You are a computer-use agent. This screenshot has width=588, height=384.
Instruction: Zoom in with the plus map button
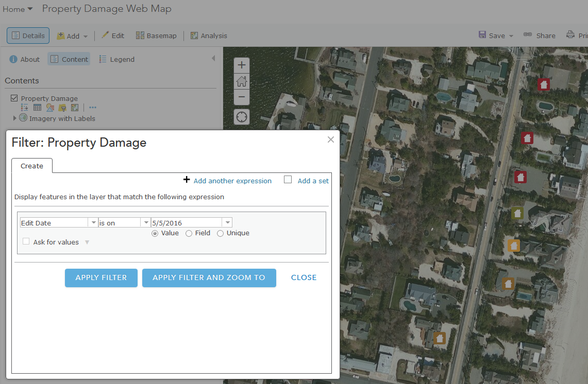point(242,65)
